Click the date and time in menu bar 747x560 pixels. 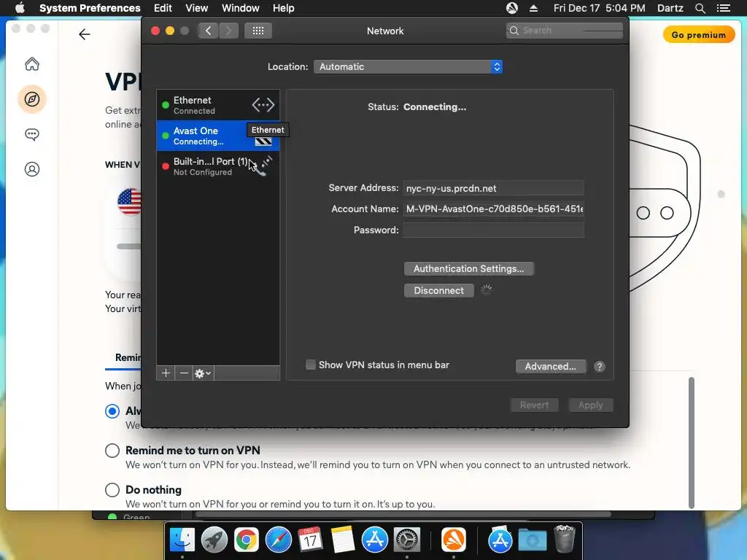(x=600, y=8)
